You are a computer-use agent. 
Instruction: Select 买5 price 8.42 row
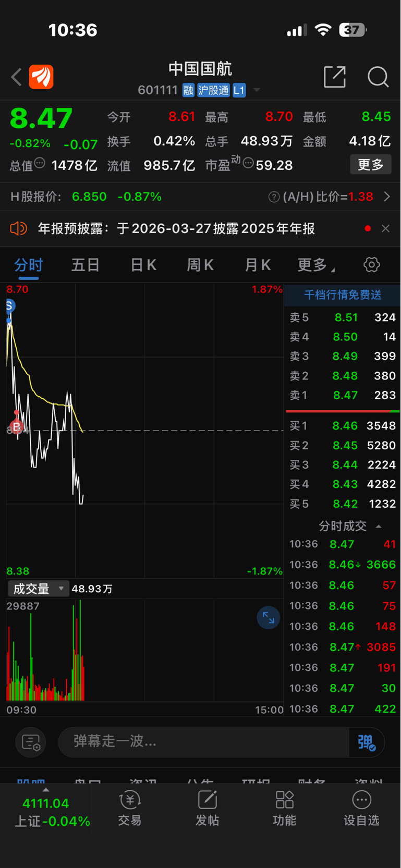(343, 504)
